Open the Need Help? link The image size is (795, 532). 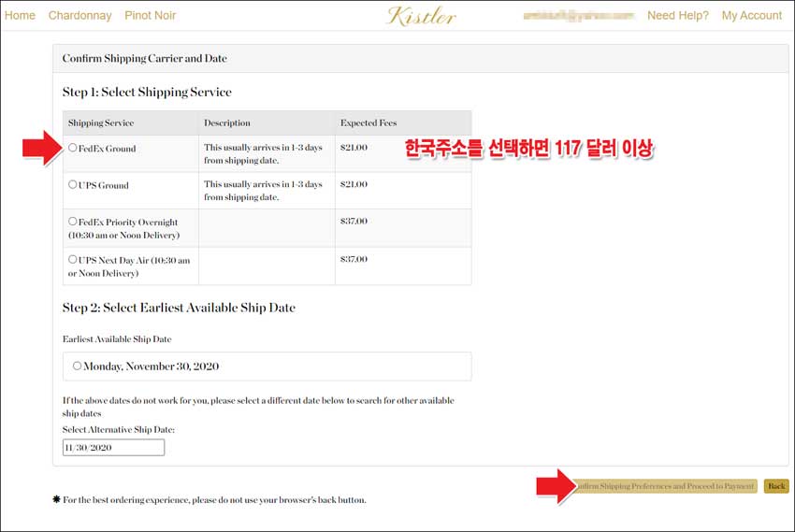pyautogui.click(x=678, y=16)
